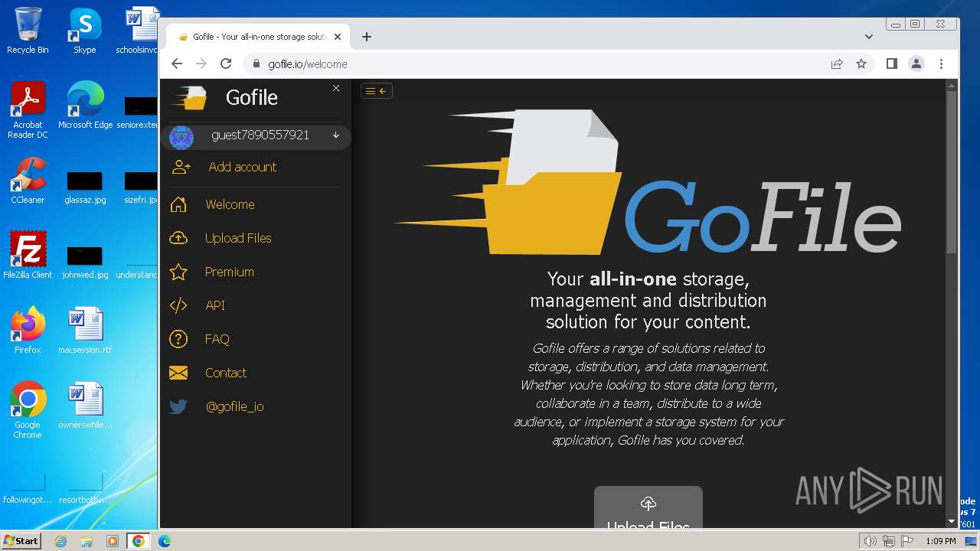This screenshot has width=980, height=551.
Task: Open the Contact envelope icon
Action: [178, 373]
